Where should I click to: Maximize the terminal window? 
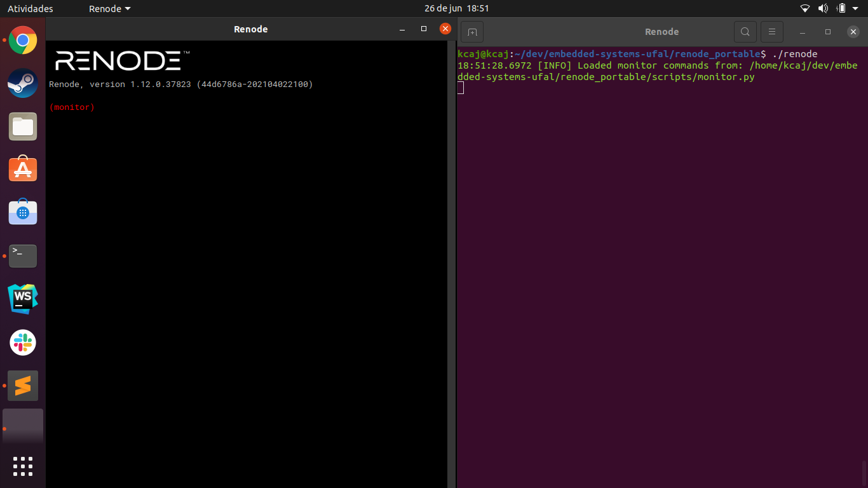point(828,32)
